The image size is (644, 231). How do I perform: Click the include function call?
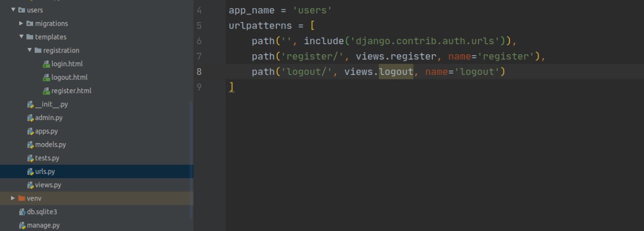[x=324, y=41]
